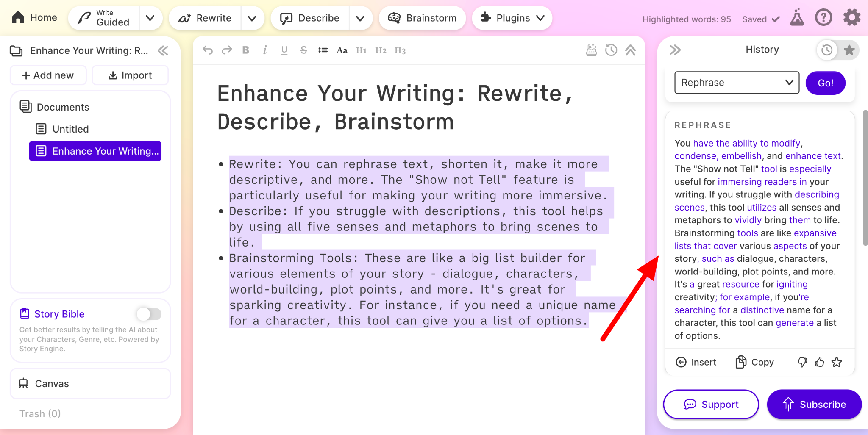Apply Heading 1 style
Screen dimensions: 868x435
(x=362, y=50)
